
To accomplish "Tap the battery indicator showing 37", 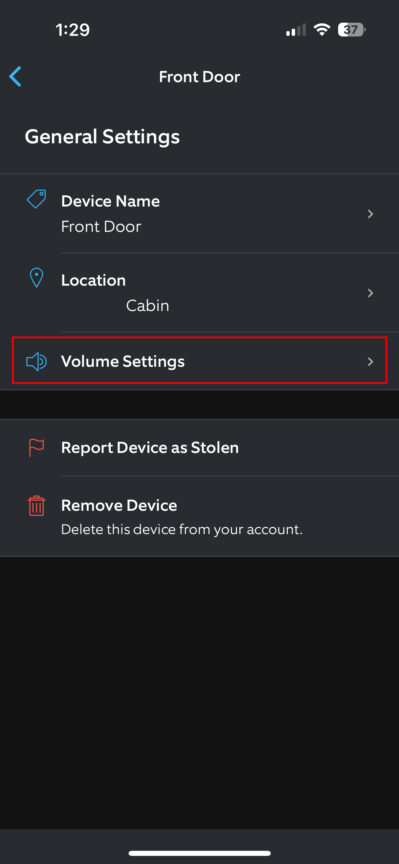I will pos(352,30).
